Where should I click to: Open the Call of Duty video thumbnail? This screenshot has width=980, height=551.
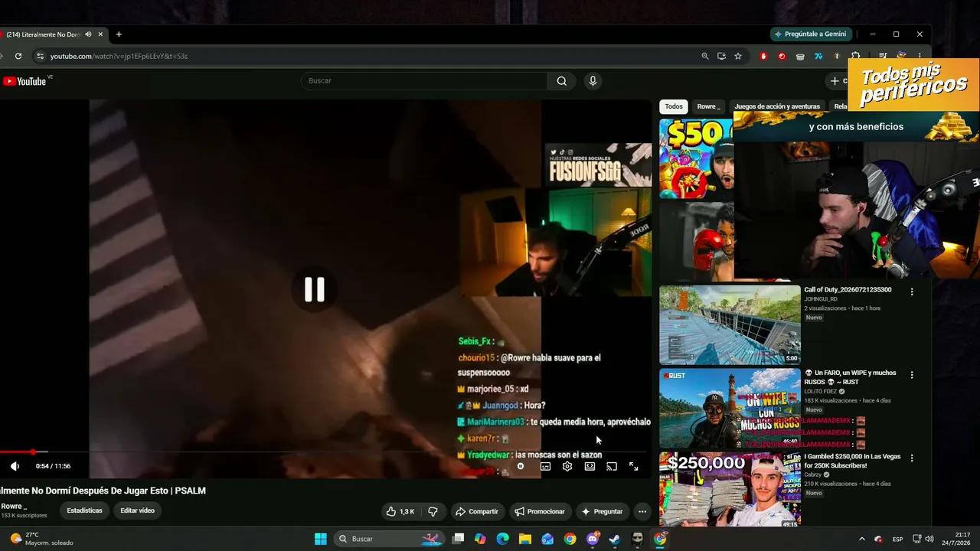(730, 325)
